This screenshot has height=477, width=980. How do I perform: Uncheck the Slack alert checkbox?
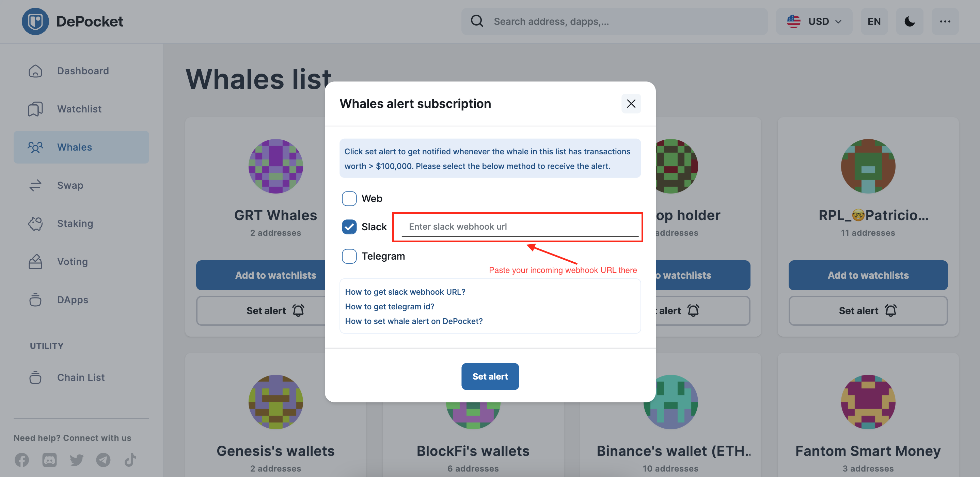[x=349, y=227]
